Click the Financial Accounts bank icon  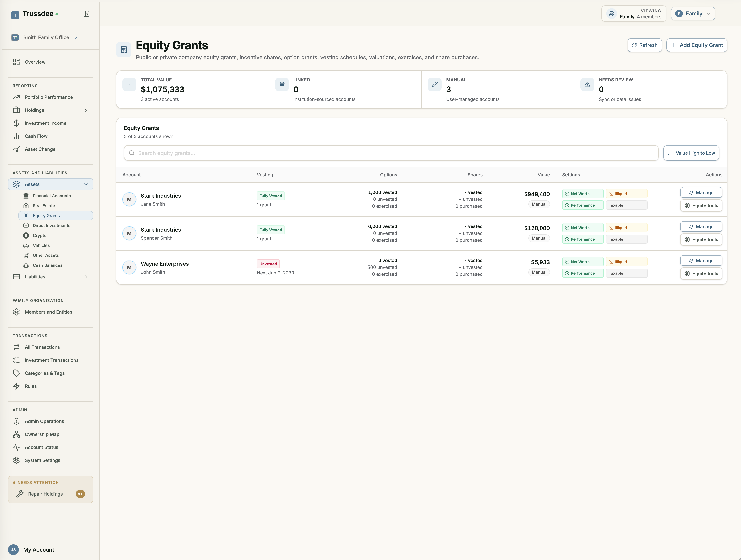(26, 196)
